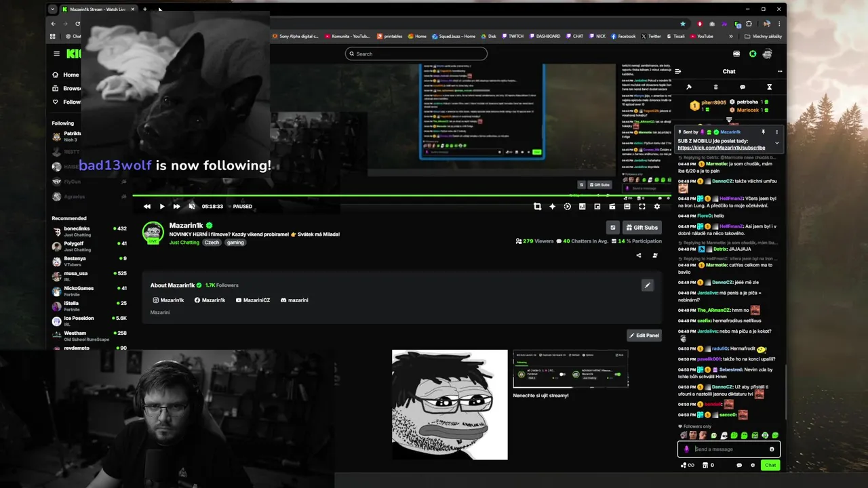The width and height of the screenshot is (868, 488).
Task: Open bonedlinks recommended channel
Action: coord(90,230)
